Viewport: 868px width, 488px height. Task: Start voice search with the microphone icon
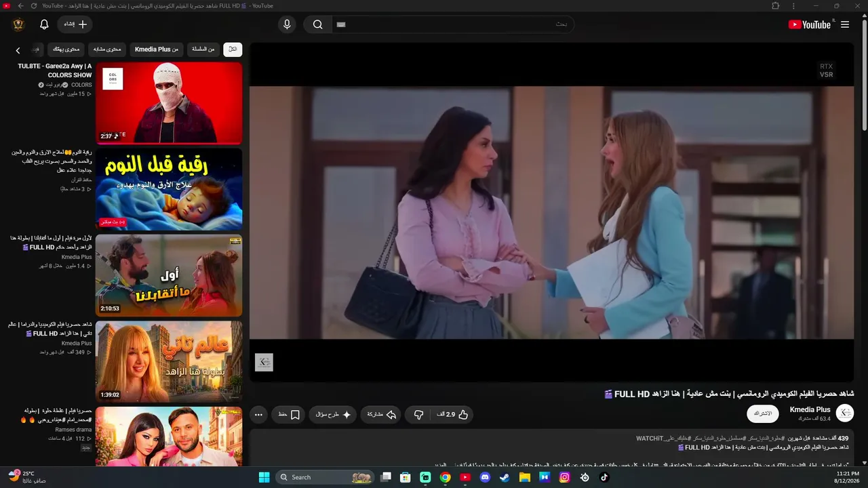pyautogui.click(x=287, y=24)
